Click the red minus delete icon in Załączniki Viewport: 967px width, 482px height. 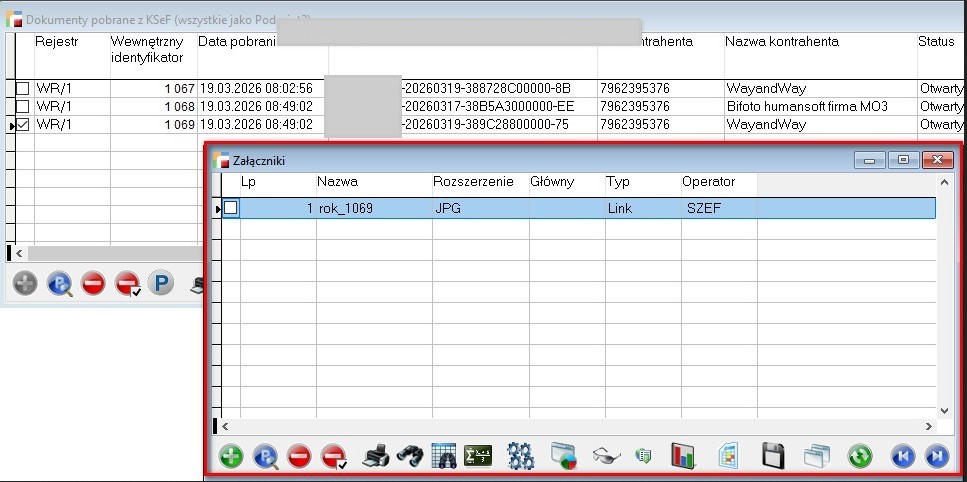pos(298,457)
